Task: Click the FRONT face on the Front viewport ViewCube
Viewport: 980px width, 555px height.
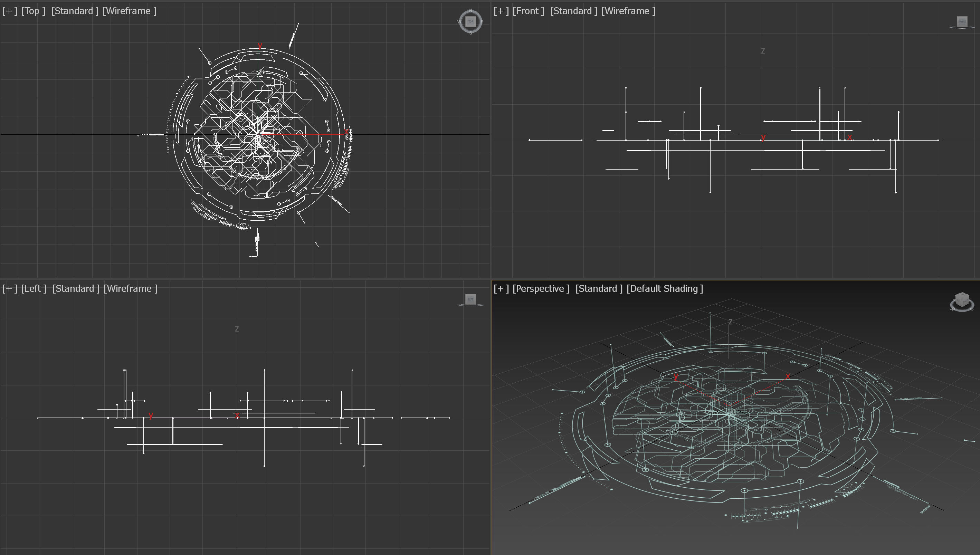Action: click(x=962, y=22)
